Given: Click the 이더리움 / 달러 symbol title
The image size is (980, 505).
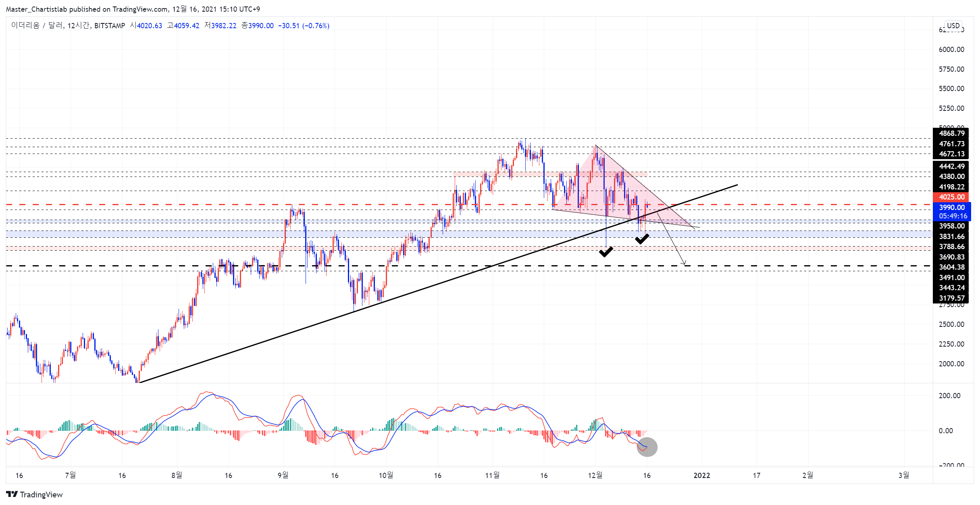Looking at the screenshot, I should (37, 25).
